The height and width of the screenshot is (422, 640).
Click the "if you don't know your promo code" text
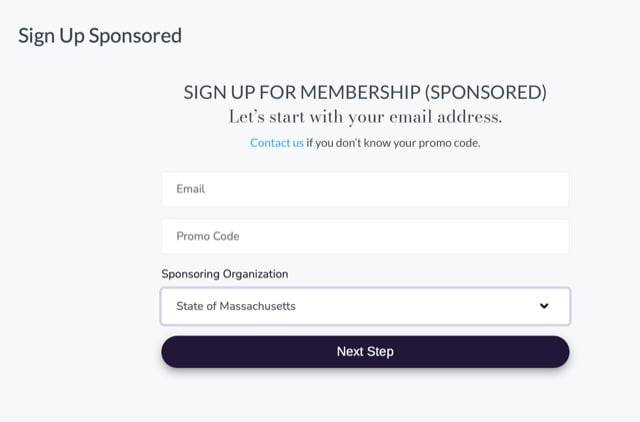click(393, 143)
